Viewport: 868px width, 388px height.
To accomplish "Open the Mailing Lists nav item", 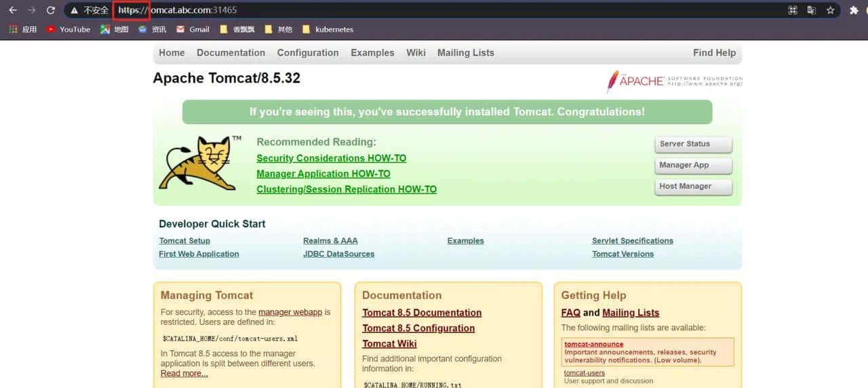I will 466,53.
